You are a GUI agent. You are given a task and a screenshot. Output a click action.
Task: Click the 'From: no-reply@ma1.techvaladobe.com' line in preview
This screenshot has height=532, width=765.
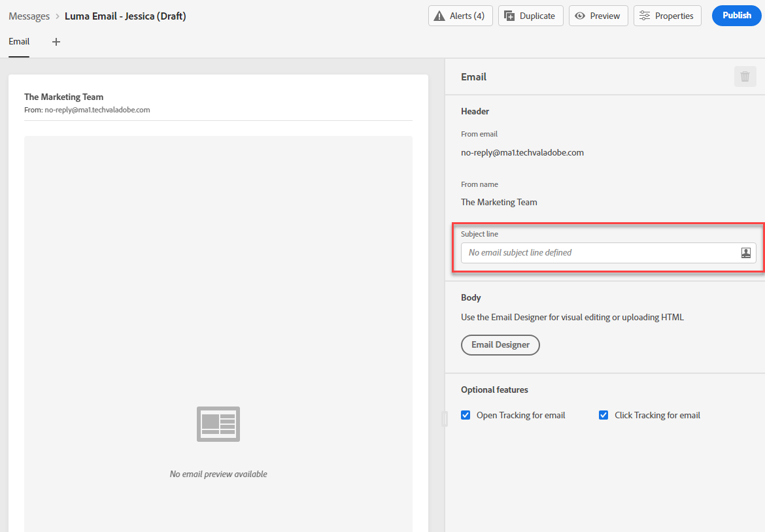88,110
